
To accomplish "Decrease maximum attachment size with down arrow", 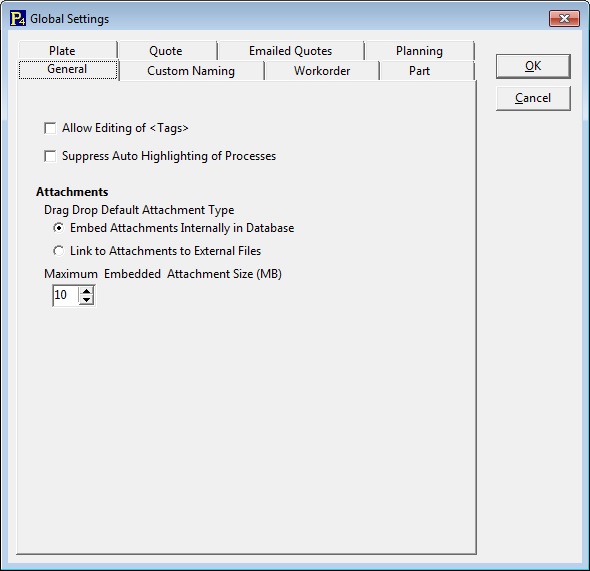I will click(x=87, y=300).
